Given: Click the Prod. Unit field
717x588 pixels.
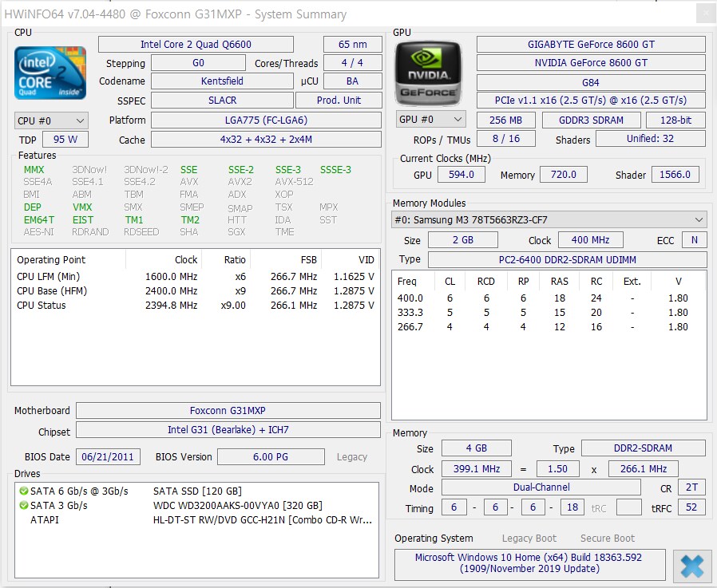Looking at the screenshot, I should [x=339, y=100].
